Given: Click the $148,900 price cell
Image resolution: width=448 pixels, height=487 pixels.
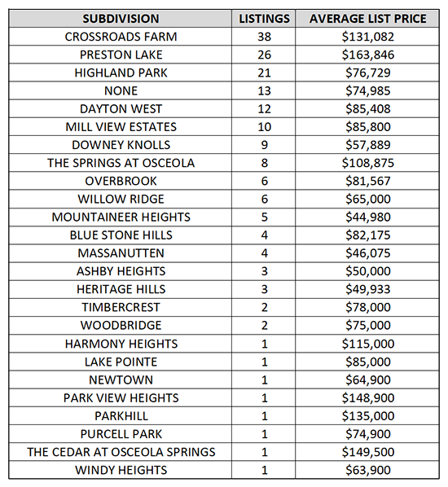Looking at the screenshot, I should coord(367,397).
